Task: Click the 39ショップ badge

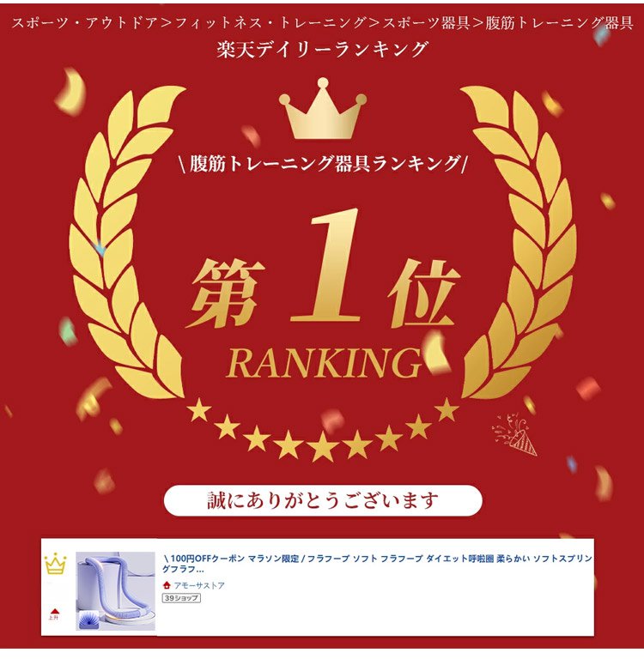Action: coord(181,597)
